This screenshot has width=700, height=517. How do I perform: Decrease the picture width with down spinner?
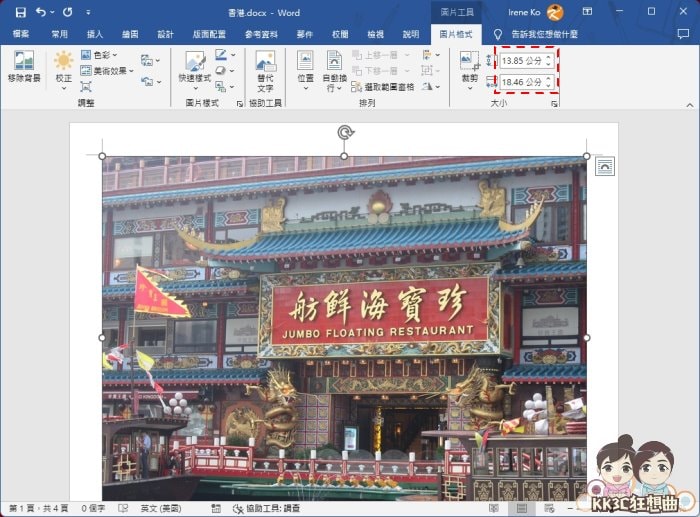click(x=549, y=85)
